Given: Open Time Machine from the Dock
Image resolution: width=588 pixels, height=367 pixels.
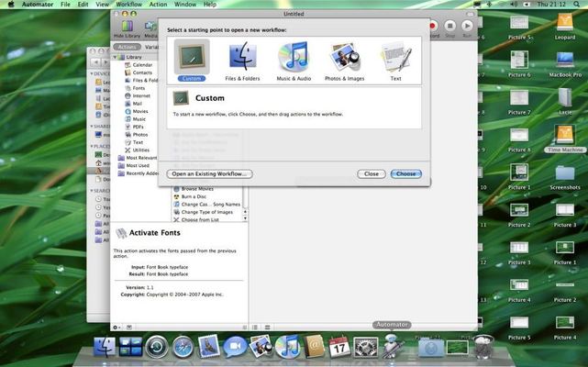Looking at the screenshot, I should (x=157, y=347).
